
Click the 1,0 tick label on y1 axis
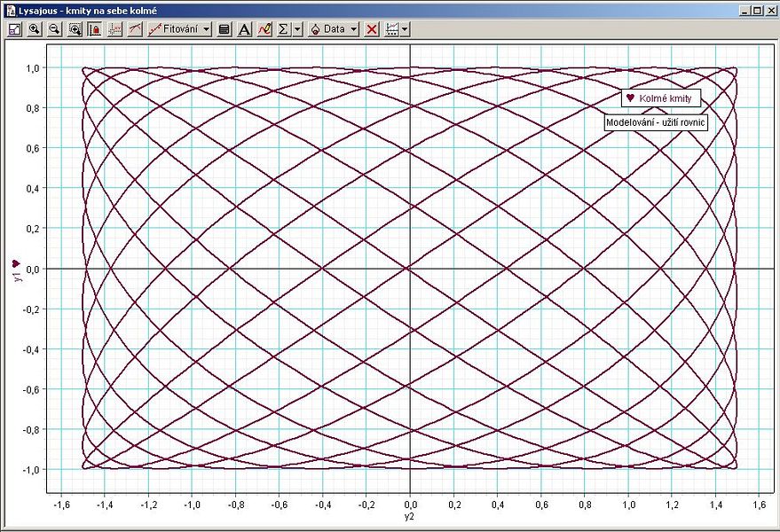[x=34, y=68]
